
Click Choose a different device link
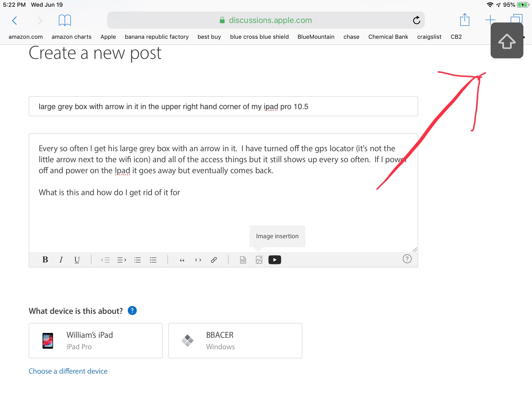(68, 371)
